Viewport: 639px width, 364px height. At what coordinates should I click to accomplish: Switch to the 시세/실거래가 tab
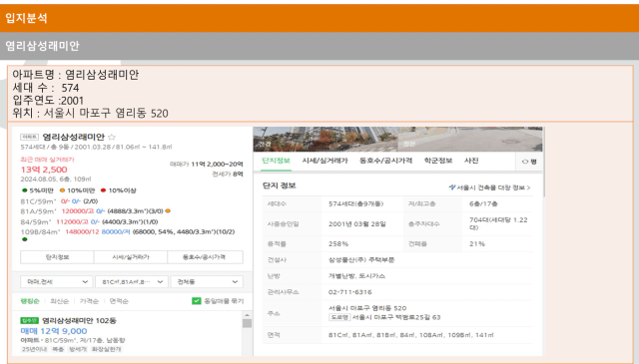tap(324, 161)
